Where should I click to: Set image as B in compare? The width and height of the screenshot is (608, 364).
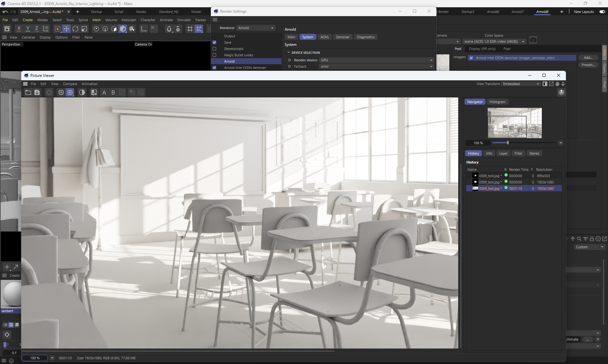pyautogui.click(x=113, y=92)
